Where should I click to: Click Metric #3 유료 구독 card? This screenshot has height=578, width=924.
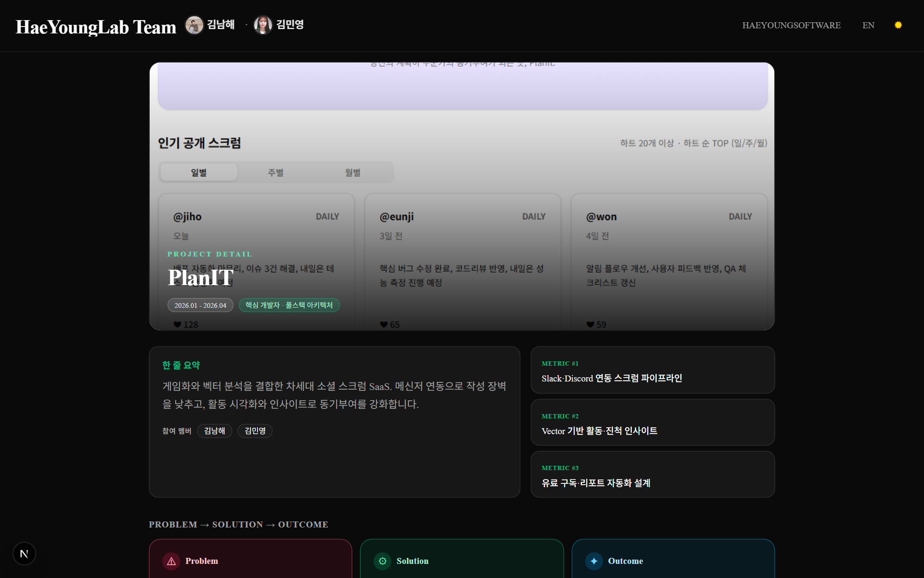point(653,474)
